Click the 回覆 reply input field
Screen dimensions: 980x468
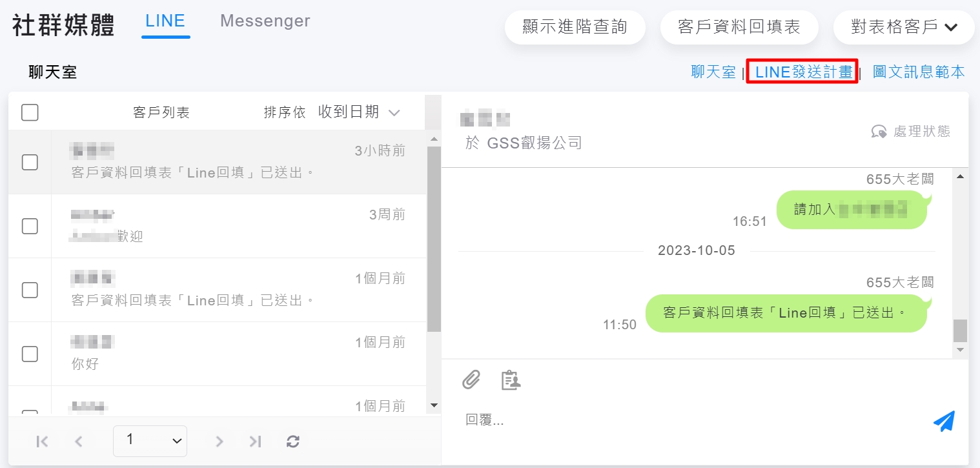point(691,420)
